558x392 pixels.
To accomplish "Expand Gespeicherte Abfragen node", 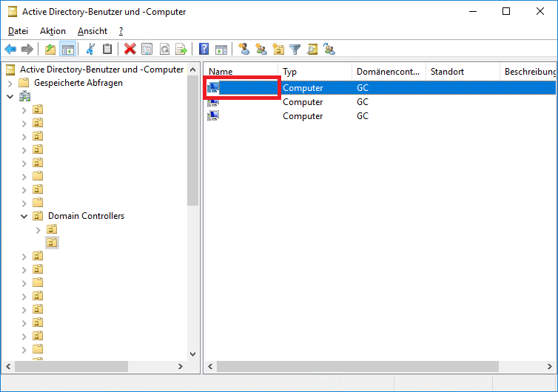I will pos(10,84).
